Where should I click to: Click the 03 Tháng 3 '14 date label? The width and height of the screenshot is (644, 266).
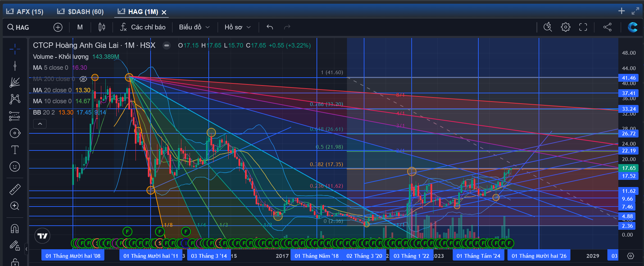pos(209,256)
